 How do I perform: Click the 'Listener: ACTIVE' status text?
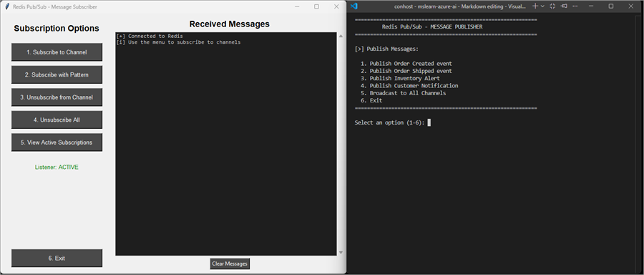tap(57, 168)
